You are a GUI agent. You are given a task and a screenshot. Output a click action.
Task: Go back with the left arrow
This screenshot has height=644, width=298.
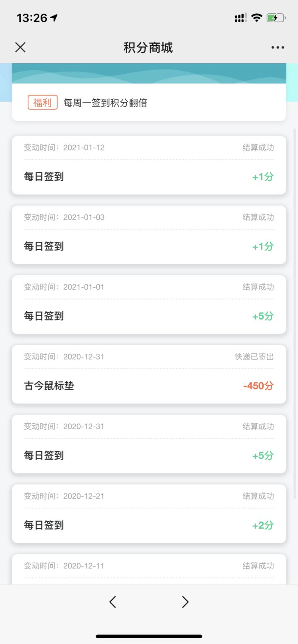point(113,602)
